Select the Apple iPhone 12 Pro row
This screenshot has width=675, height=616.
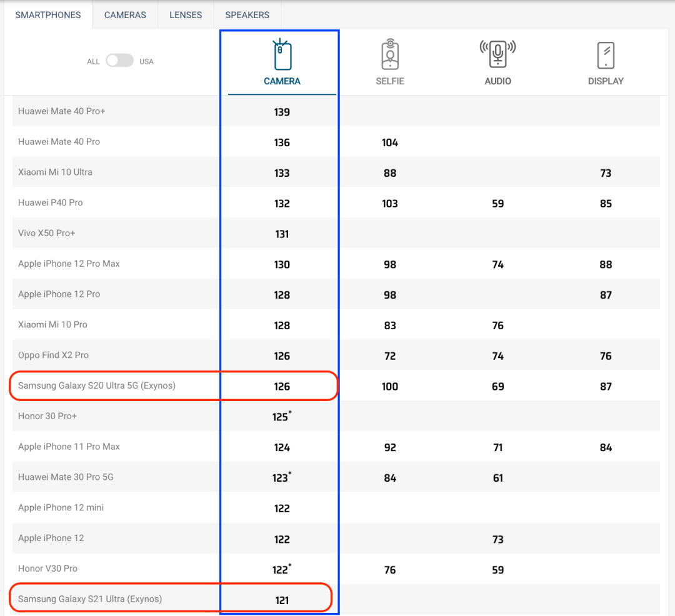click(336, 294)
